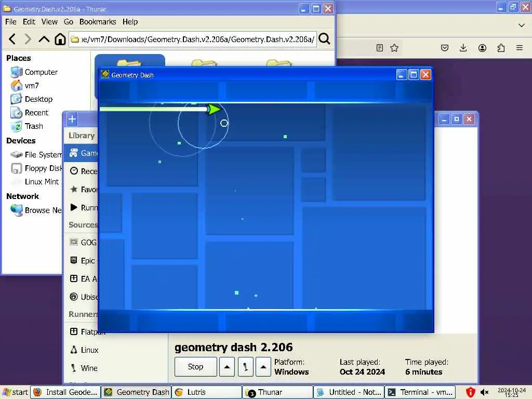Switch to Install Geode Firefox taskbar item

pyautogui.click(x=66, y=392)
